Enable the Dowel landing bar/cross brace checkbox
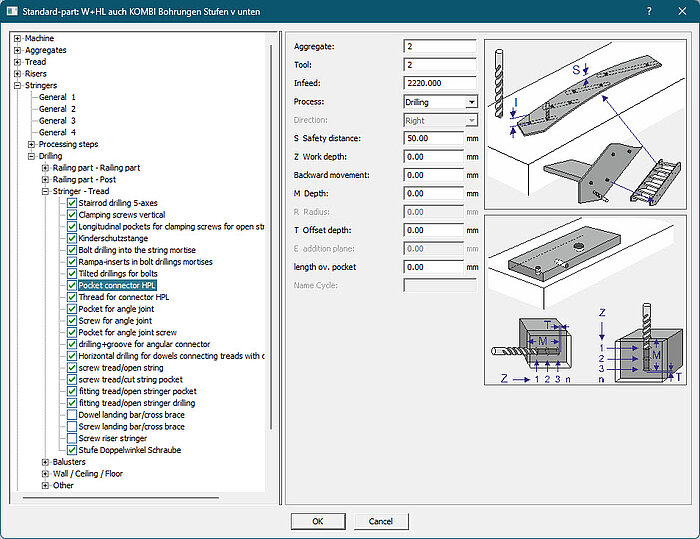700x539 pixels. (x=72, y=415)
